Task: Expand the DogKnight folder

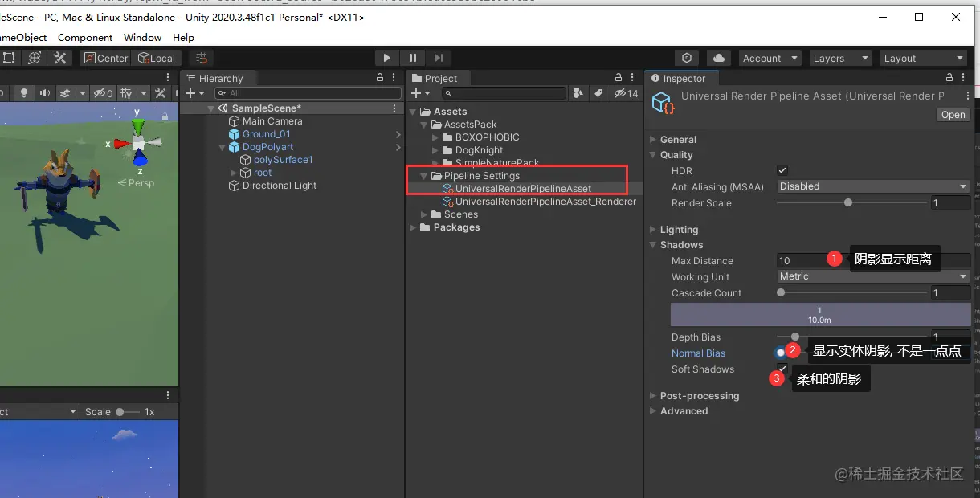Action: coord(436,150)
